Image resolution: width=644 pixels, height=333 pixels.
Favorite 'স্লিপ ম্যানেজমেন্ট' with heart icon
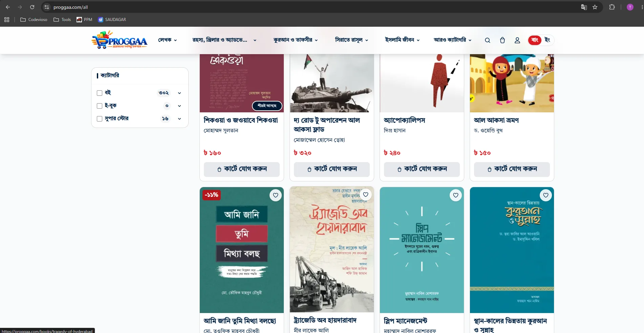pyautogui.click(x=456, y=195)
